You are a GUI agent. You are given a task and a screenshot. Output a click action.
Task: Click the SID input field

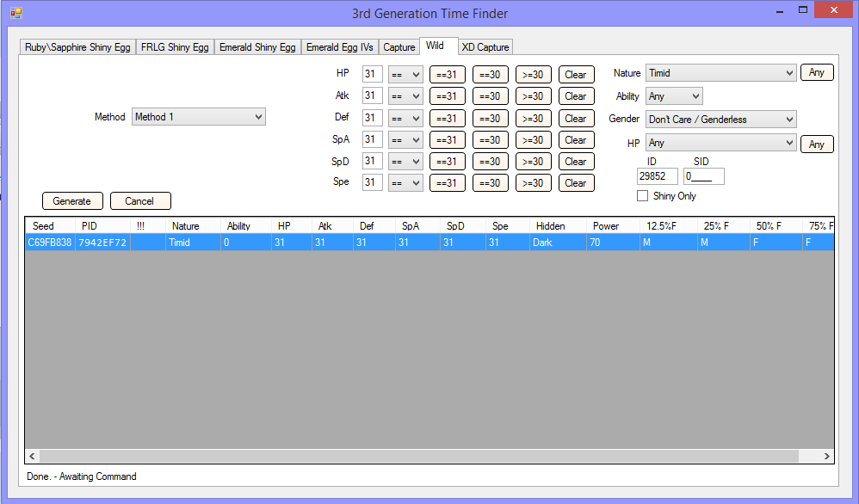703,176
